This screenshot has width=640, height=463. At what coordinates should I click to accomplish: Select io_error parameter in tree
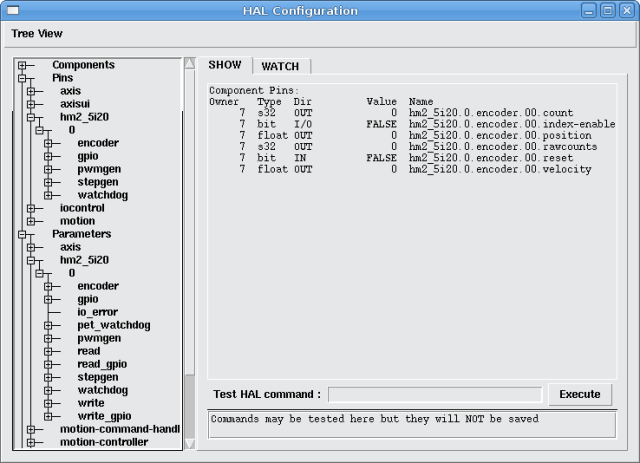tap(97, 312)
